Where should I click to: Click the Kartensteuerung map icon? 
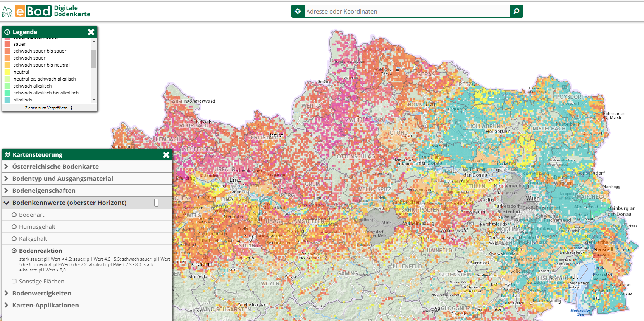pos(7,155)
